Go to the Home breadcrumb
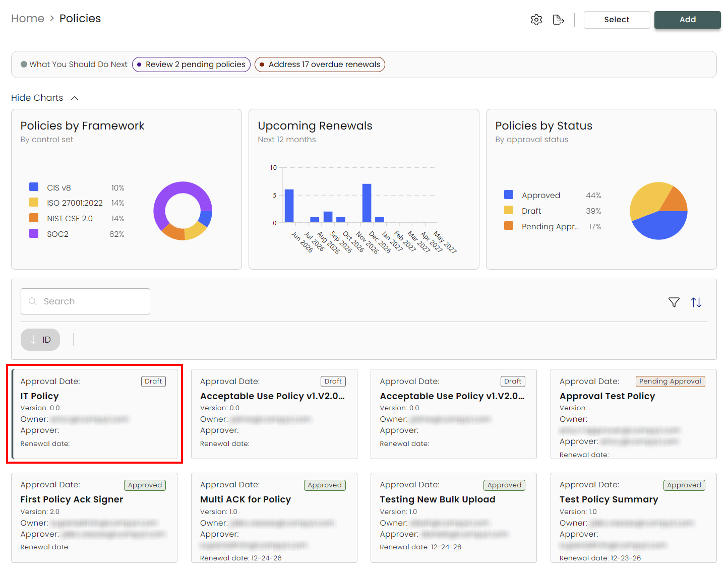The width and height of the screenshot is (728, 574). (x=28, y=19)
